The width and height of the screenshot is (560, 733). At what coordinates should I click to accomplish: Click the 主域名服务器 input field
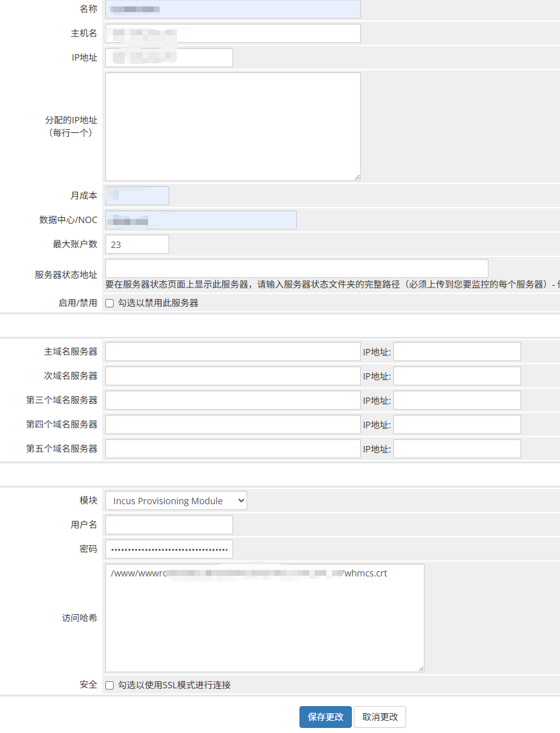point(232,351)
